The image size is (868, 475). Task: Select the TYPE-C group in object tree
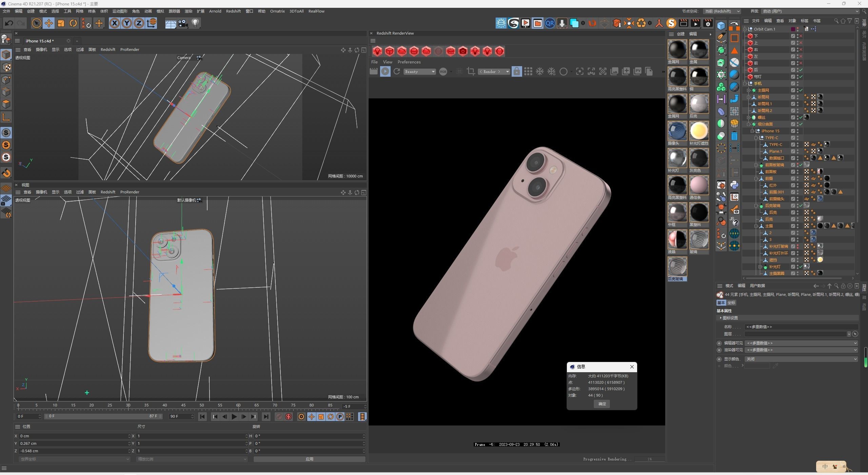coord(771,138)
